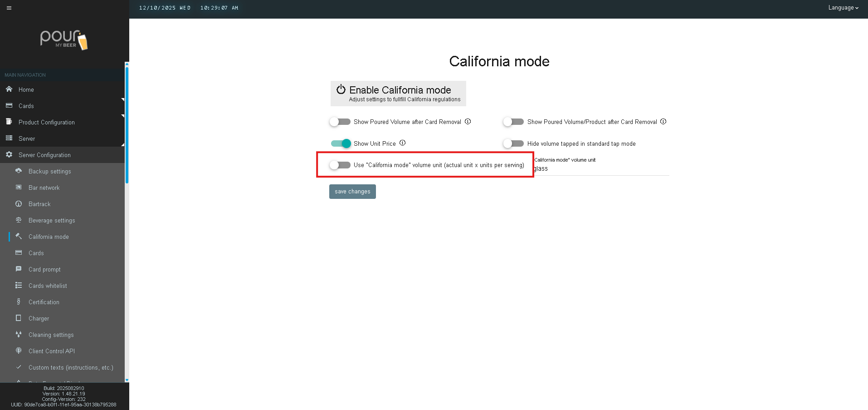Toggle the Use "California mode" volume unit switch
This screenshot has height=410, width=868.
340,165
